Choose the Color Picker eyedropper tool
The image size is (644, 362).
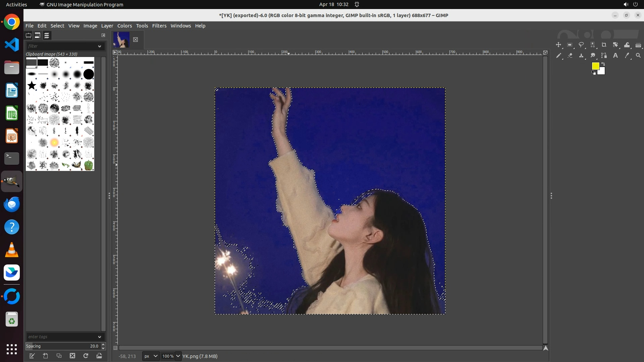click(x=627, y=56)
